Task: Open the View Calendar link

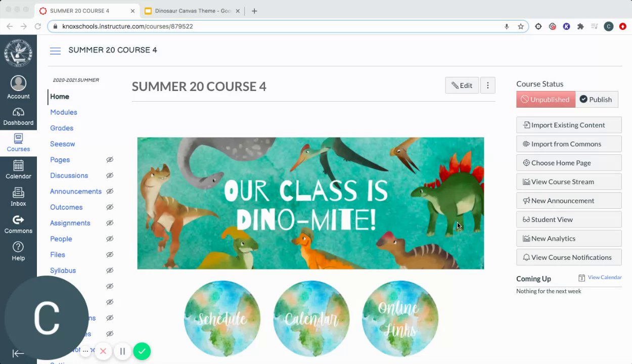Action: 605,277
